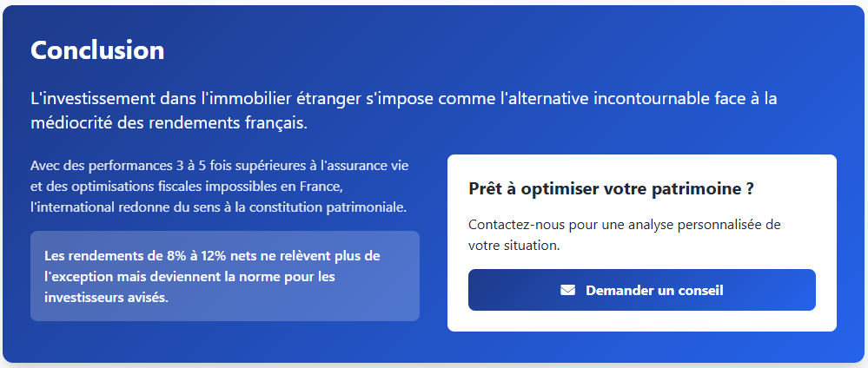This screenshot has height=368, width=868.
Task: Click the words "votre situation."
Action: click(x=514, y=245)
